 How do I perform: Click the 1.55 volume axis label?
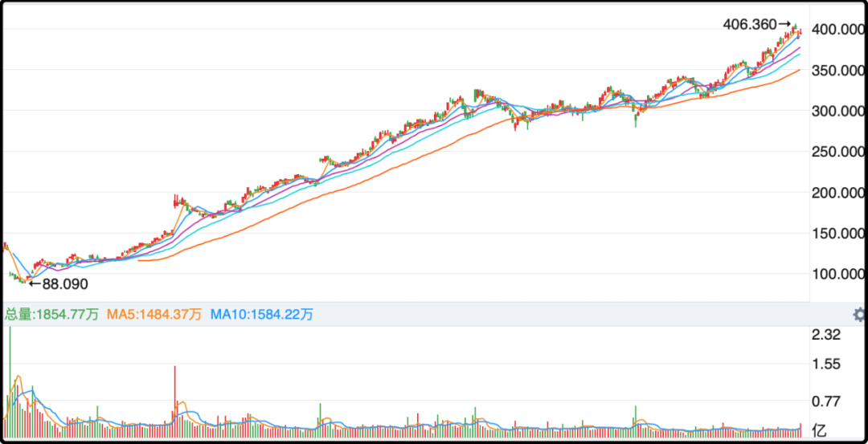(x=825, y=364)
